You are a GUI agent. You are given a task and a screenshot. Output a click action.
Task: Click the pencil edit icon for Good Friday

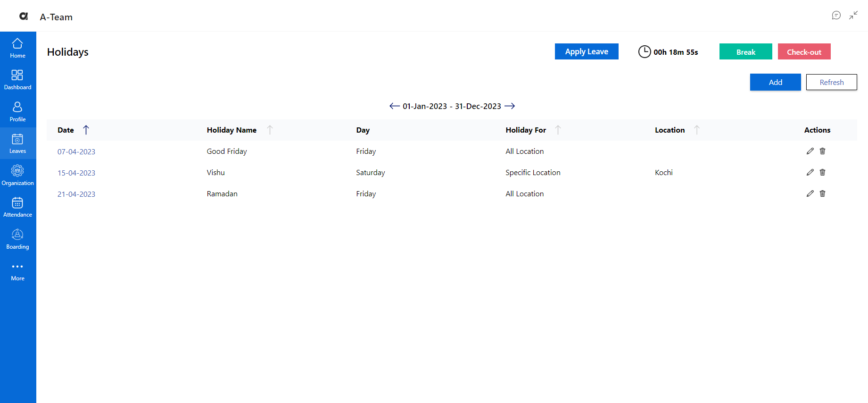[810, 151]
